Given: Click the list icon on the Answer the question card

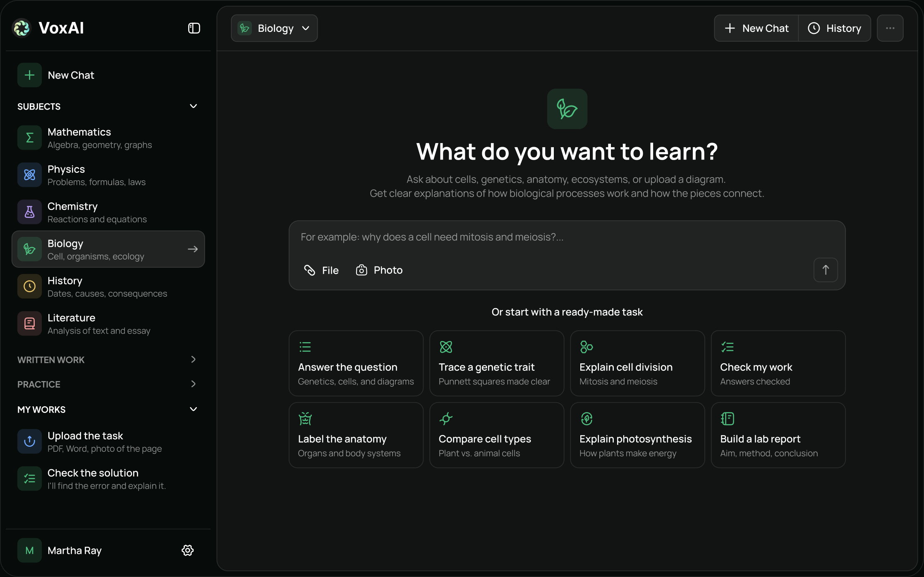Looking at the screenshot, I should [305, 347].
